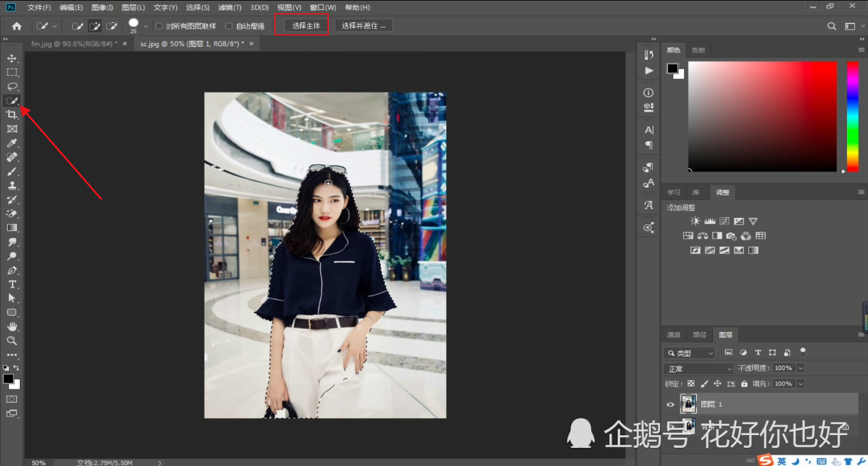Screen dimensions: 868x466
Task: Click the toolbox foreground color swatch
Action: coord(8,378)
